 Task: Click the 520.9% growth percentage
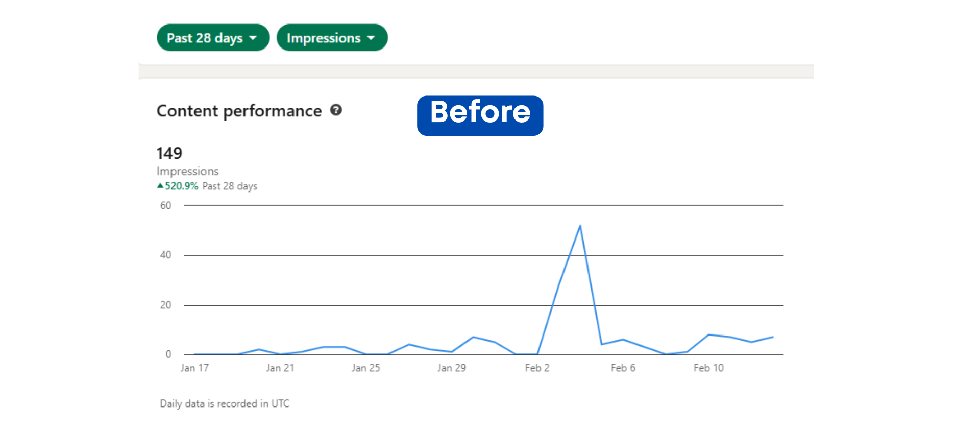(x=181, y=186)
